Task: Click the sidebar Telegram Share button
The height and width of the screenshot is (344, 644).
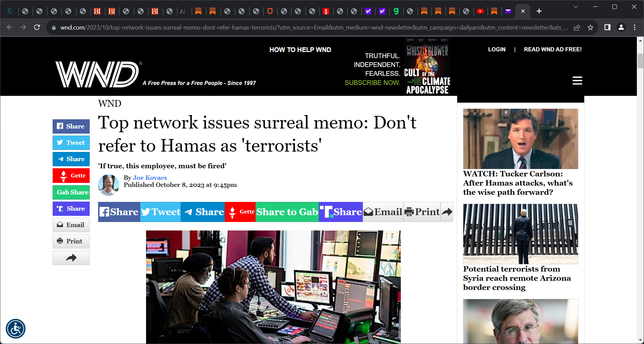Action: (x=71, y=159)
